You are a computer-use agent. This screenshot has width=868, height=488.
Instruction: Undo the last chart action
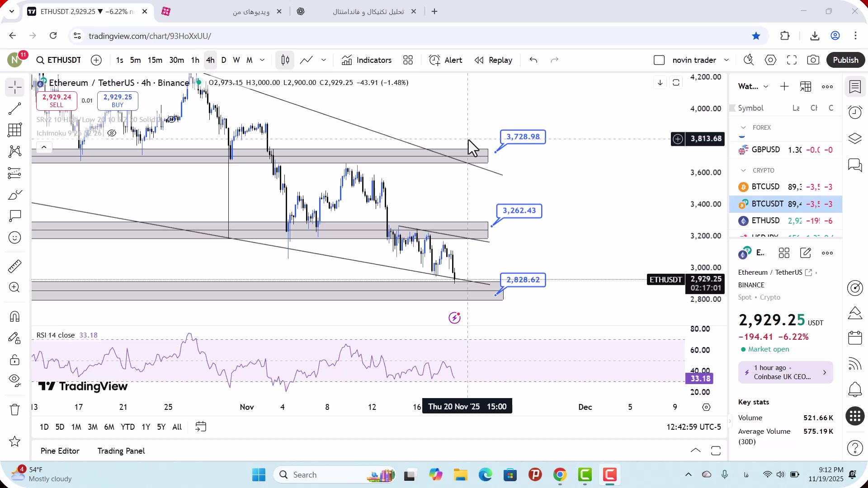click(533, 60)
